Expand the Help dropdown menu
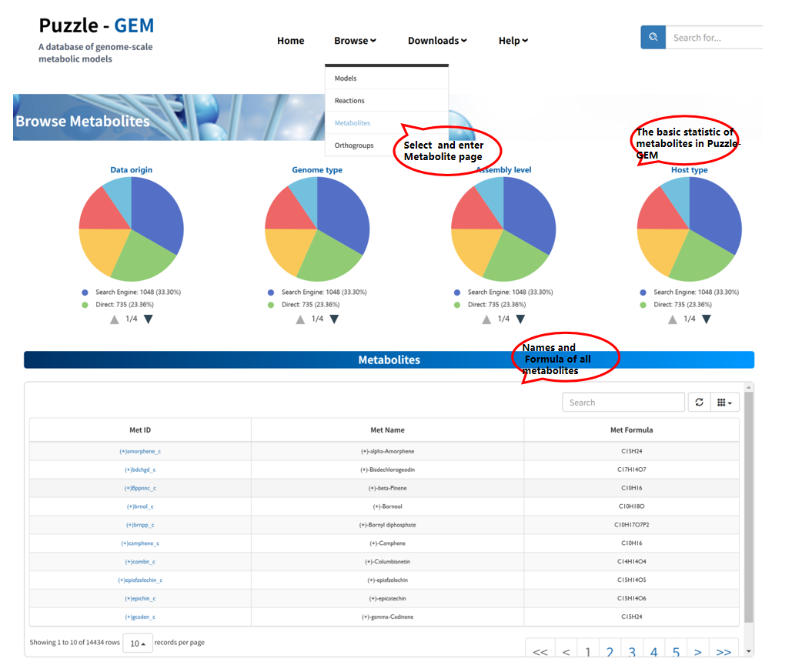 click(x=513, y=41)
